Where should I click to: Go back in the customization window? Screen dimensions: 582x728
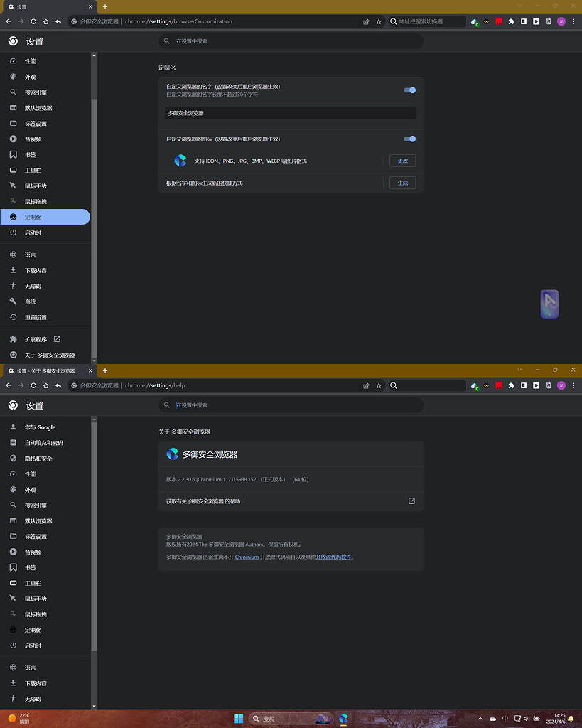[x=9, y=21]
